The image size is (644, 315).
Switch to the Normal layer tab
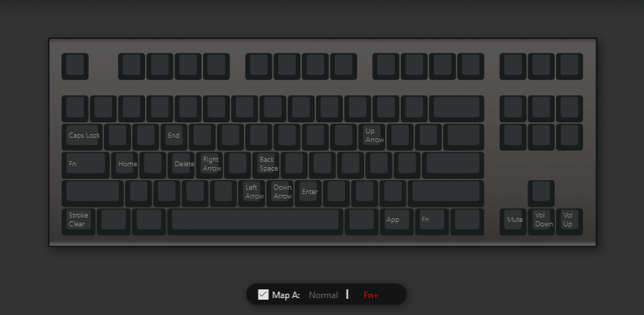tap(323, 295)
